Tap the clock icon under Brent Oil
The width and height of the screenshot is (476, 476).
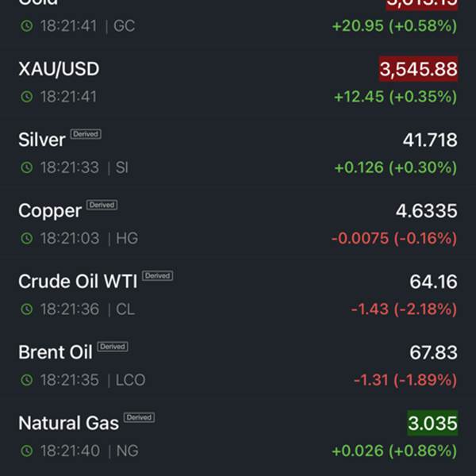click(27, 380)
